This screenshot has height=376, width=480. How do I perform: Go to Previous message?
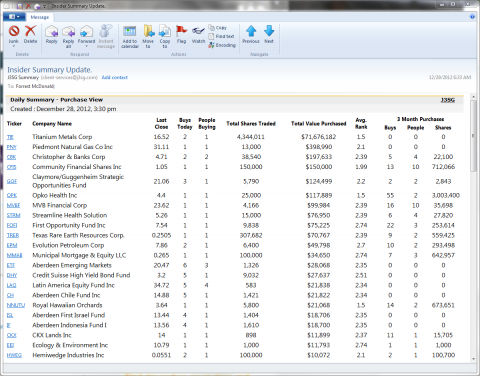251,34
